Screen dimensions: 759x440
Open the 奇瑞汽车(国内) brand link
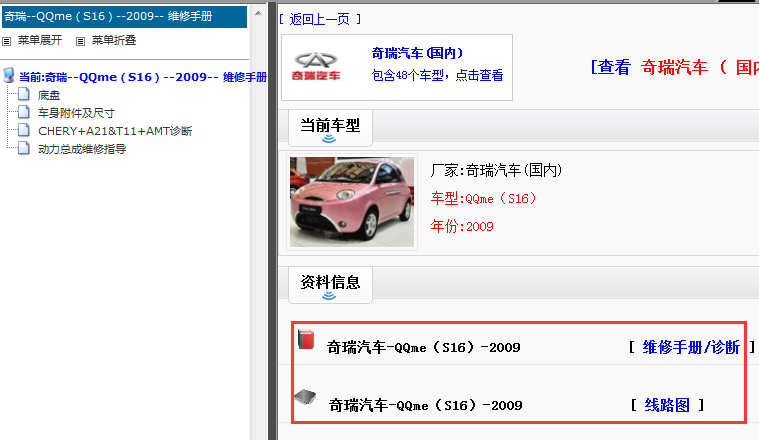pos(417,53)
